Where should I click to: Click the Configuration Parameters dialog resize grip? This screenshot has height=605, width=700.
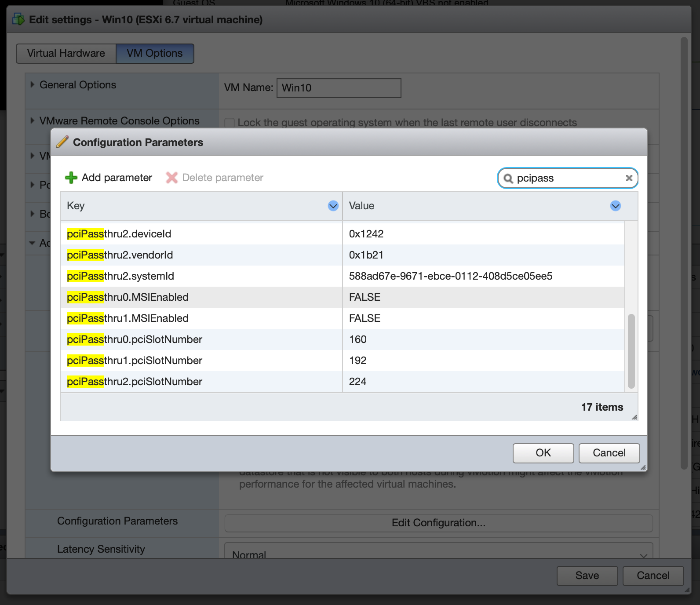[x=643, y=467]
